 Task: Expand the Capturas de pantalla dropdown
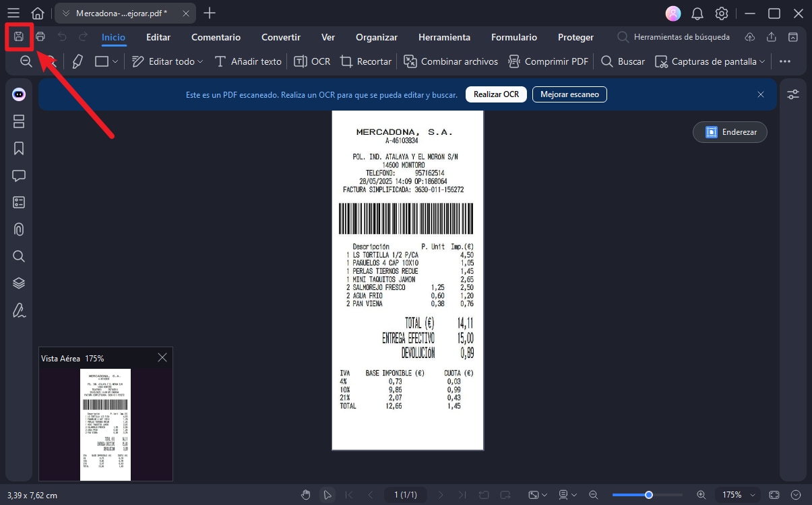coord(762,61)
